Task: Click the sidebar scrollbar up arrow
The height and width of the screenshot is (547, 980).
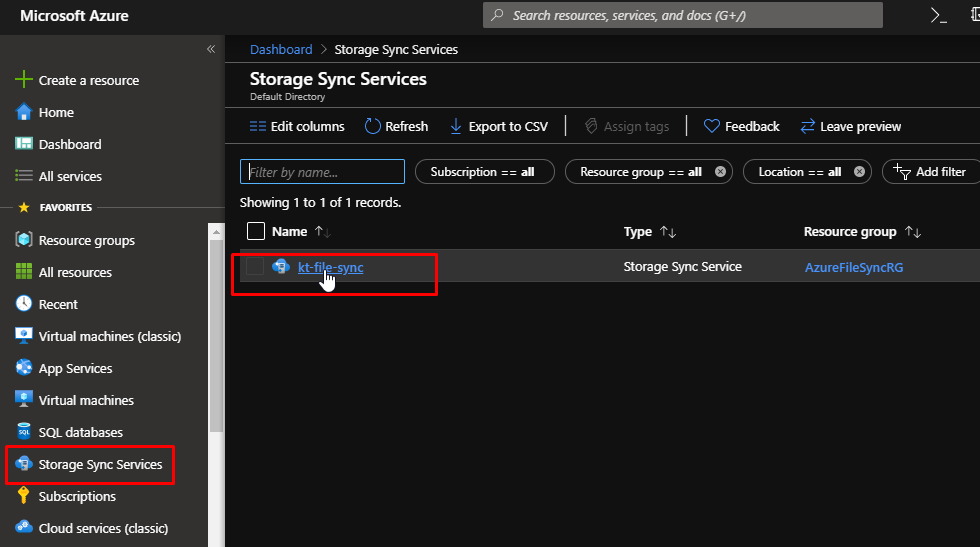Action: click(x=216, y=232)
